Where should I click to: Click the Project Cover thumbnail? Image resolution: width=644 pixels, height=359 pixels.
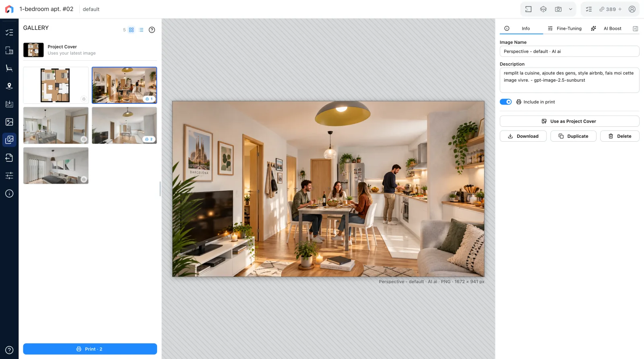click(x=33, y=50)
